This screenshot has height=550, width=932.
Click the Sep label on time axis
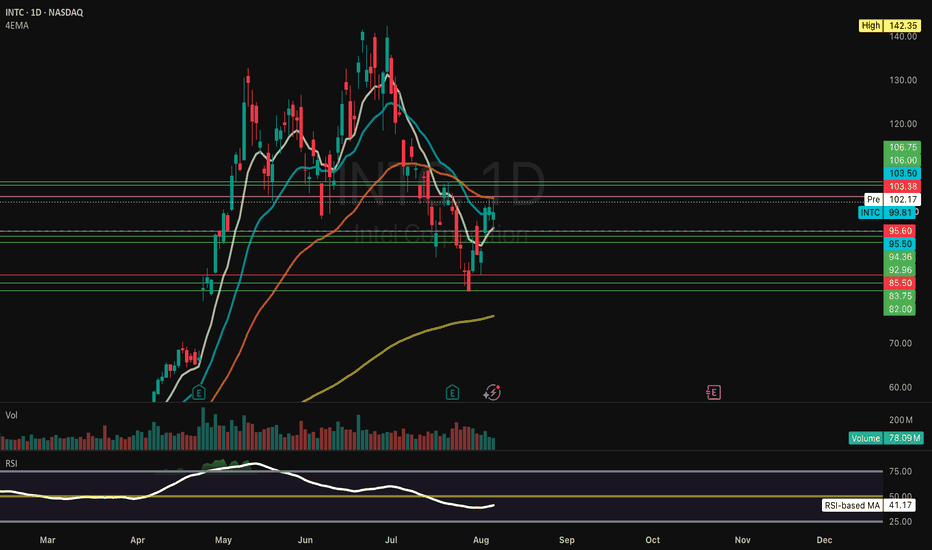coord(567,540)
